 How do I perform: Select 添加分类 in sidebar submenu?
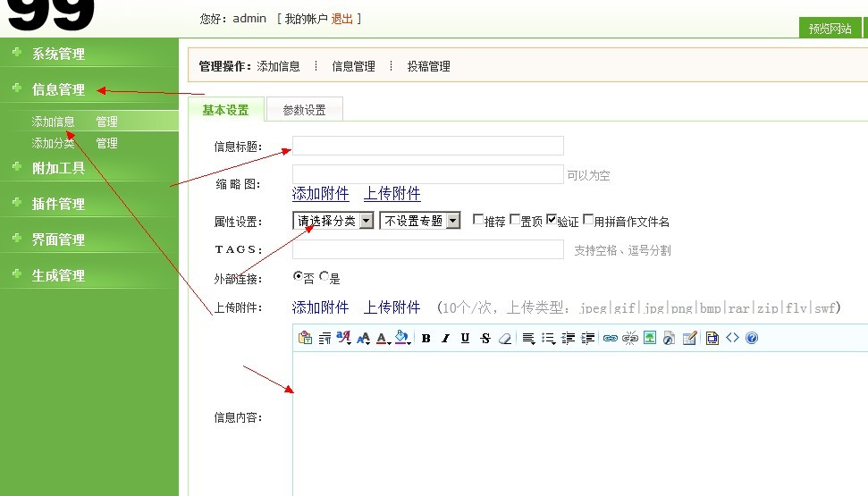tap(53, 143)
